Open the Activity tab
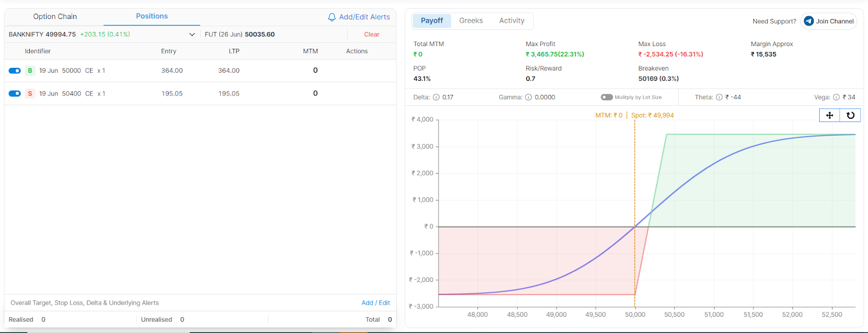The height and width of the screenshot is (333, 868). 512,21
